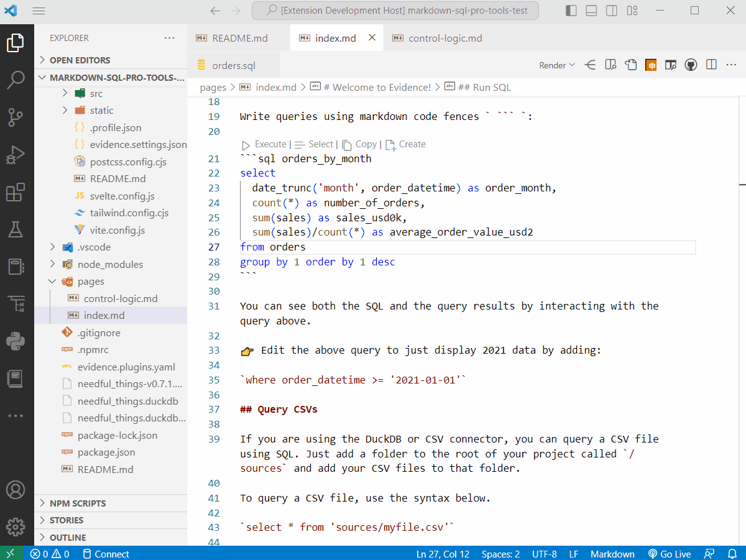The image size is (746, 560).
Task: Open the Python icon in activity bar
Action: (16, 341)
